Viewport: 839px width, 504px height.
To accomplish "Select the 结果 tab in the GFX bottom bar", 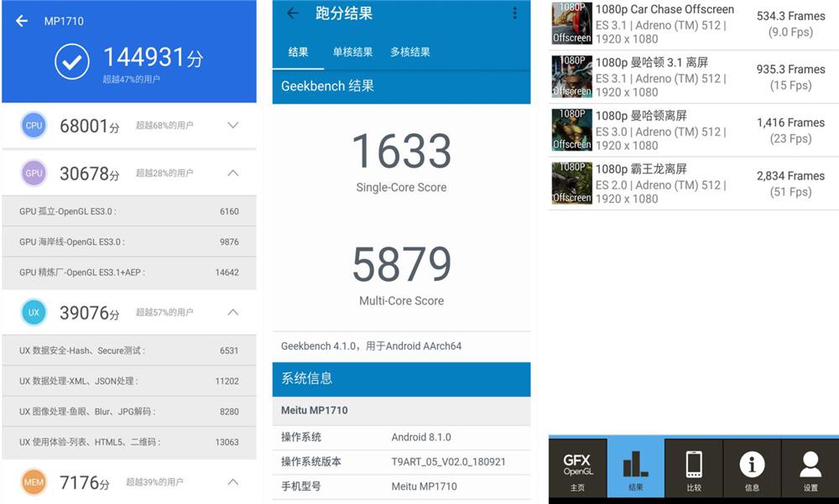I will [635, 469].
